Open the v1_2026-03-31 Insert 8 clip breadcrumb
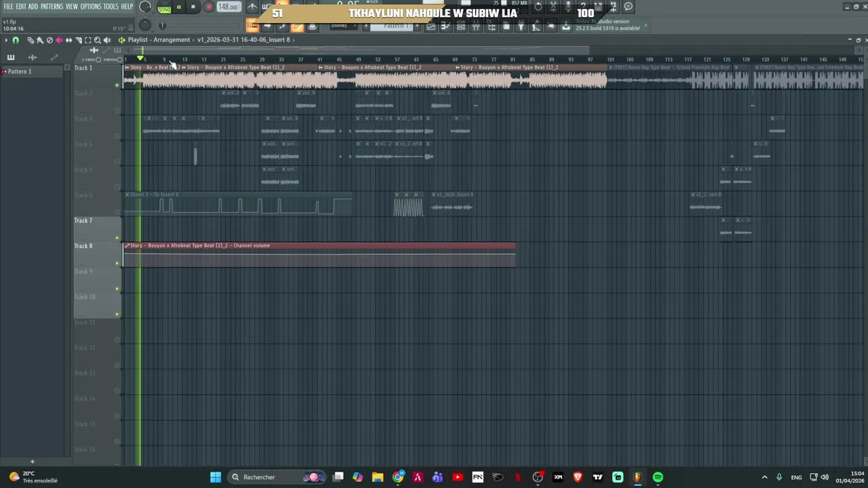 tap(243, 39)
